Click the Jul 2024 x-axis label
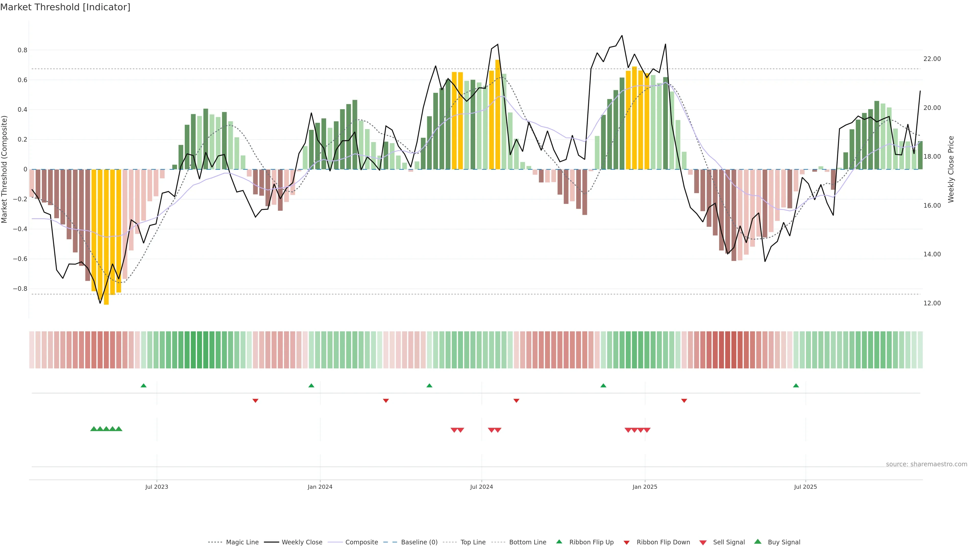The image size is (980, 551). pyautogui.click(x=481, y=487)
